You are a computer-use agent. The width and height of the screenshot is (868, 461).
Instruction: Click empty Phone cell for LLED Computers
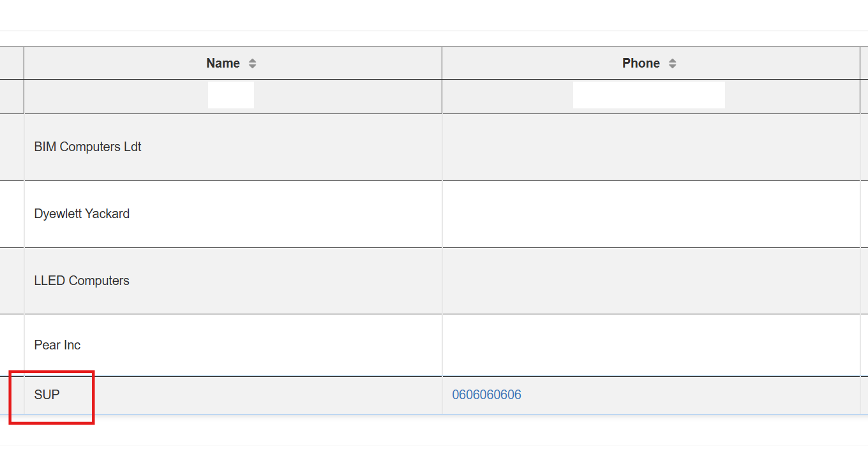(x=650, y=281)
